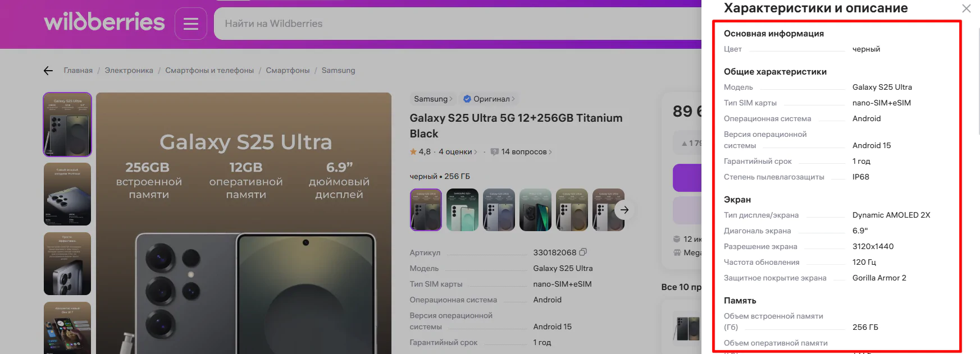Click the 'Gorilla Armor 2' value

coord(879,278)
